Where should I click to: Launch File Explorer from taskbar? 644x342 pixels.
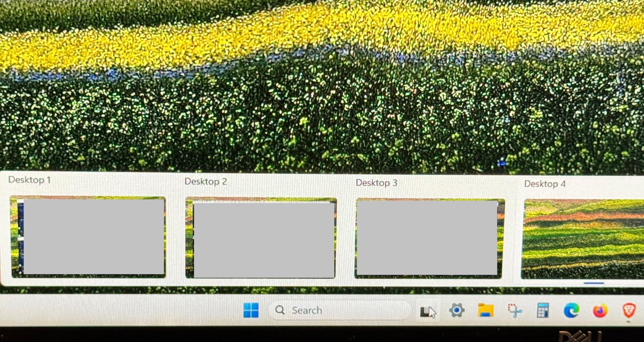pos(485,311)
